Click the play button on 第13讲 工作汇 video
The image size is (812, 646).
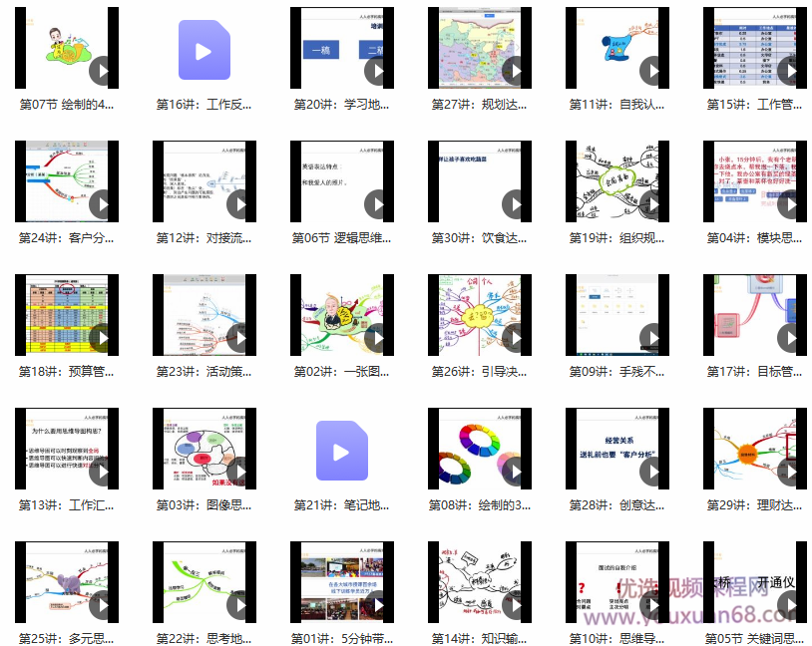click(x=101, y=472)
